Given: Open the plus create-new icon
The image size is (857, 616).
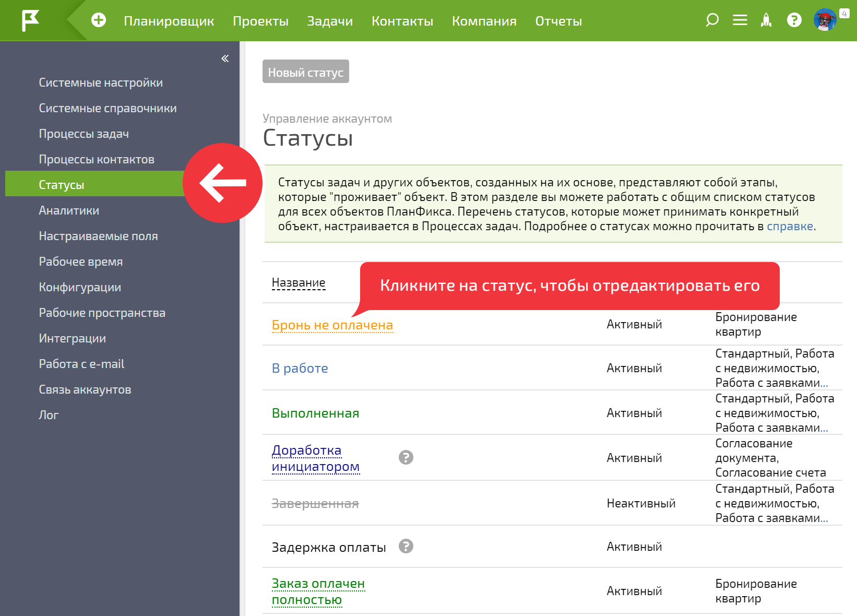Looking at the screenshot, I should [x=99, y=20].
